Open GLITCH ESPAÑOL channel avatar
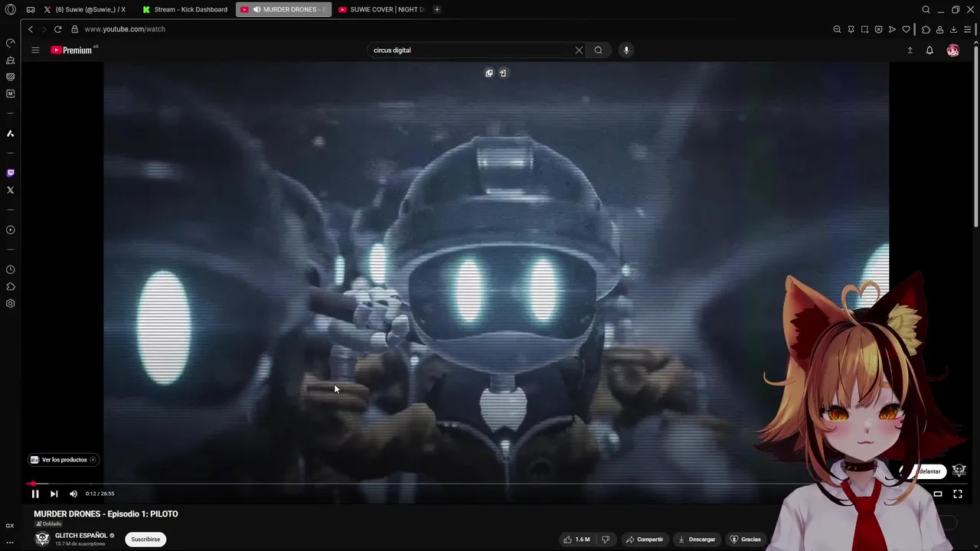This screenshot has height=551, width=980. [43, 539]
